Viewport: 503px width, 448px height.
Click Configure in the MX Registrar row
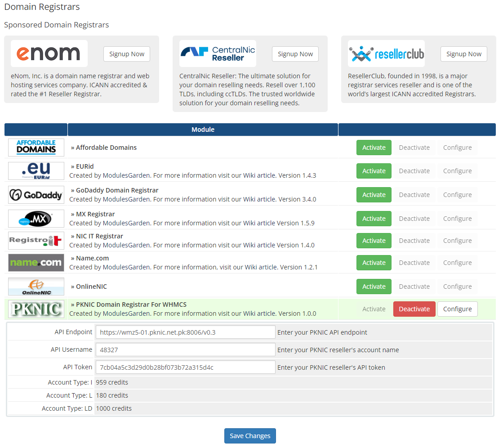coord(458,219)
